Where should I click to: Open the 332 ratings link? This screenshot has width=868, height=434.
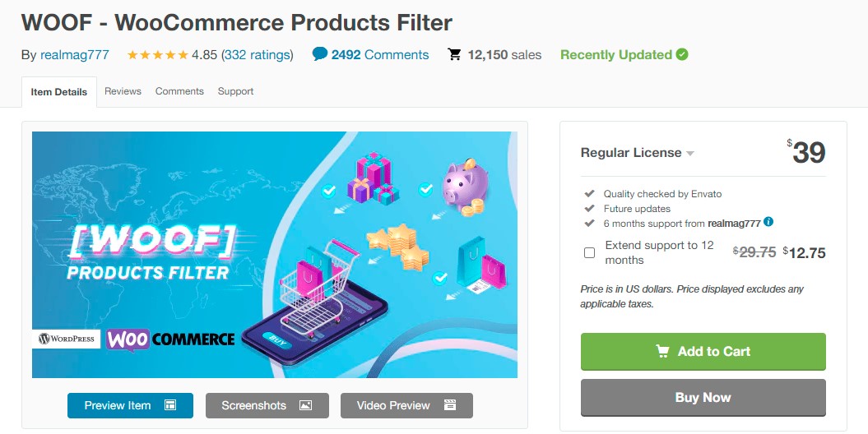[x=257, y=55]
